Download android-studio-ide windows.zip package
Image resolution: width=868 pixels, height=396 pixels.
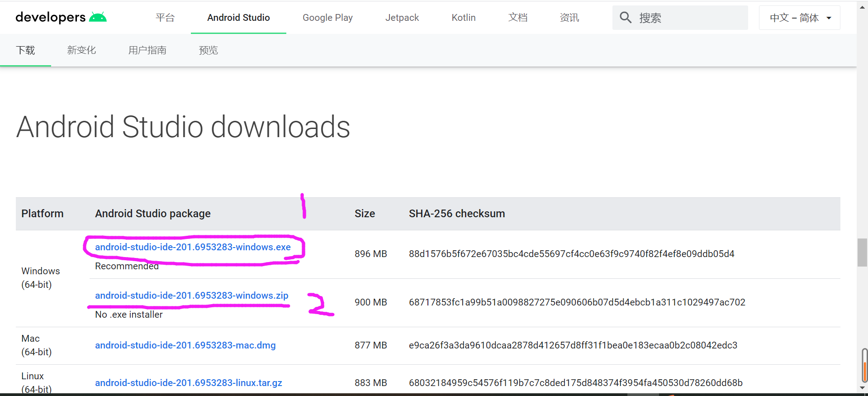[191, 296]
